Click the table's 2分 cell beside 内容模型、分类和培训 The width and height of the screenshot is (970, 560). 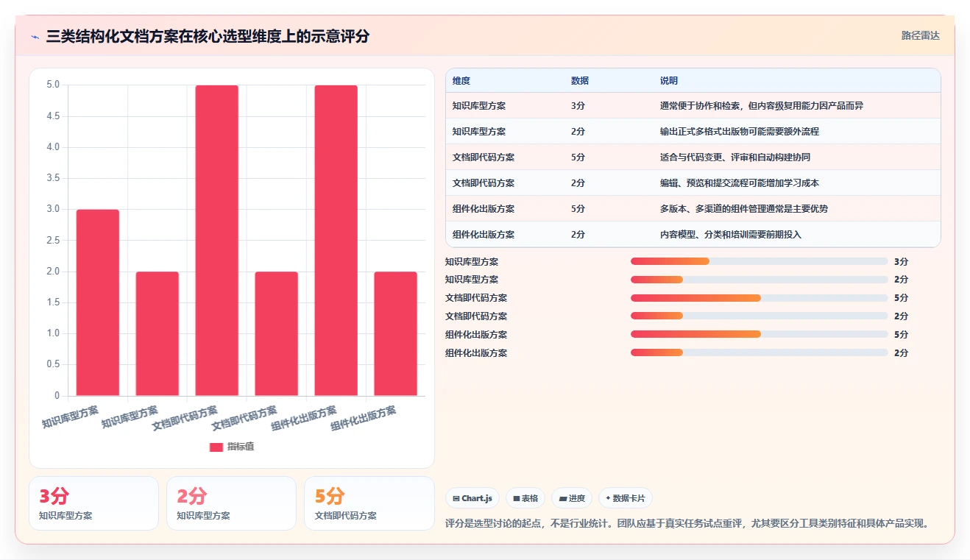coord(578,235)
